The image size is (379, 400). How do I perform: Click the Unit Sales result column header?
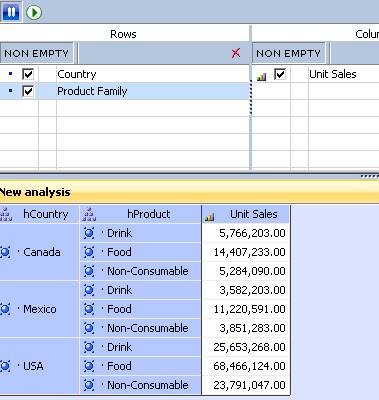point(246,214)
